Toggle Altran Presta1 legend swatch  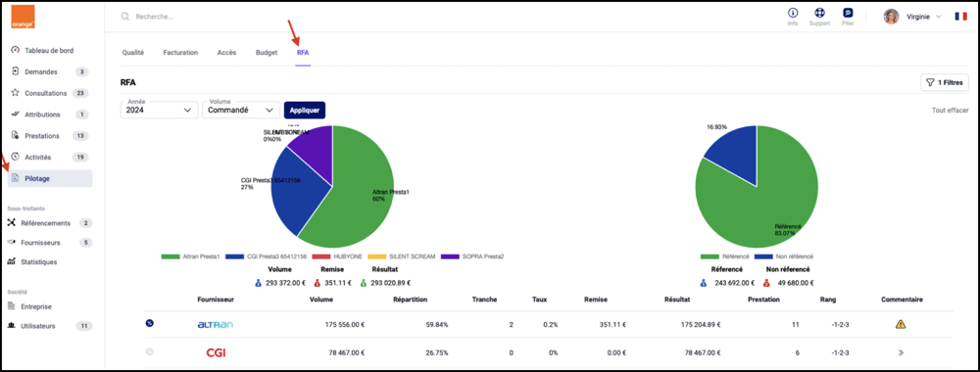coord(170,256)
